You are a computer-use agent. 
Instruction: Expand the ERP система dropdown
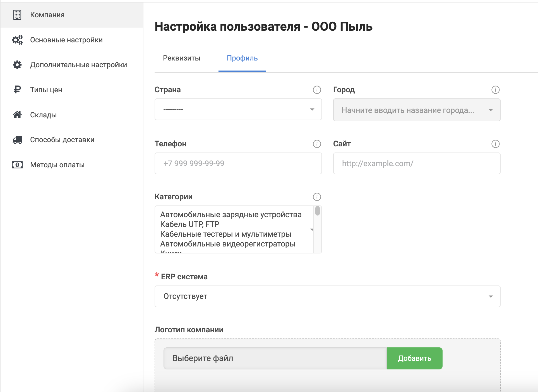pyautogui.click(x=327, y=296)
